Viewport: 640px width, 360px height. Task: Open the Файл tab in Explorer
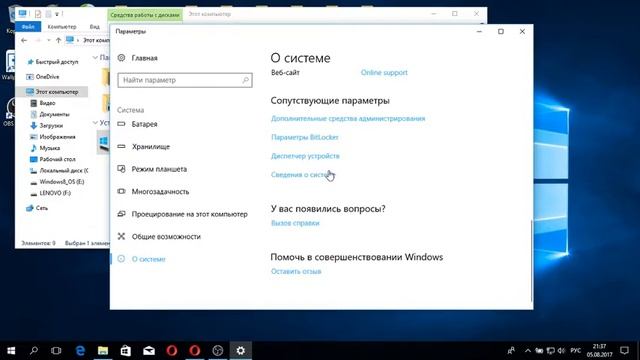pos(28,27)
